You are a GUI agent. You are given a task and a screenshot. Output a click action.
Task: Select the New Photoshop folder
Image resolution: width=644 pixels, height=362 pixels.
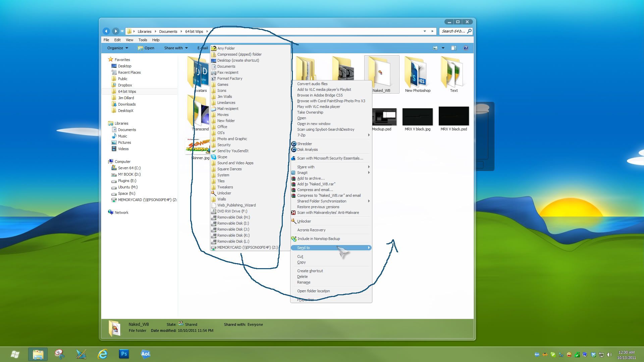point(418,75)
